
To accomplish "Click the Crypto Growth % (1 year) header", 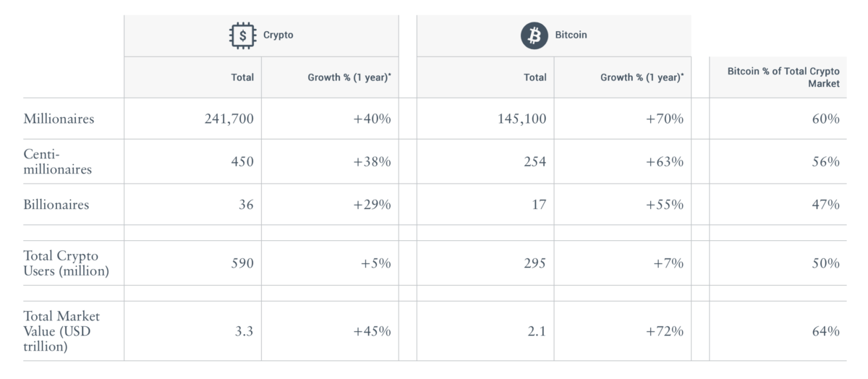I will tap(349, 77).
